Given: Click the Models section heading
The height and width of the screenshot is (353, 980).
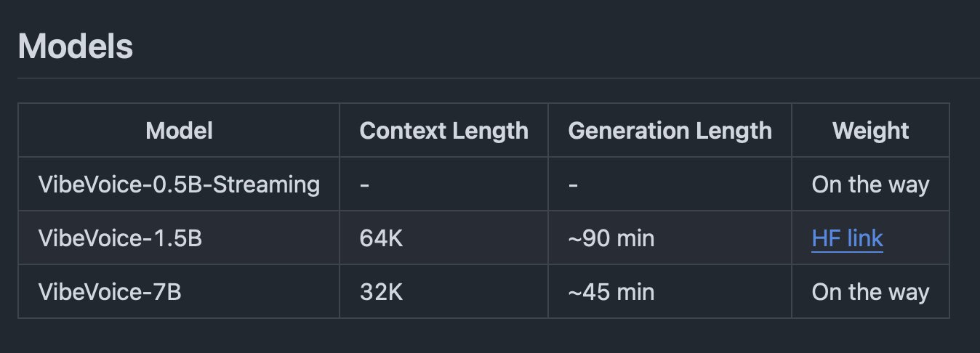Looking at the screenshot, I should (x=75, y=47).
